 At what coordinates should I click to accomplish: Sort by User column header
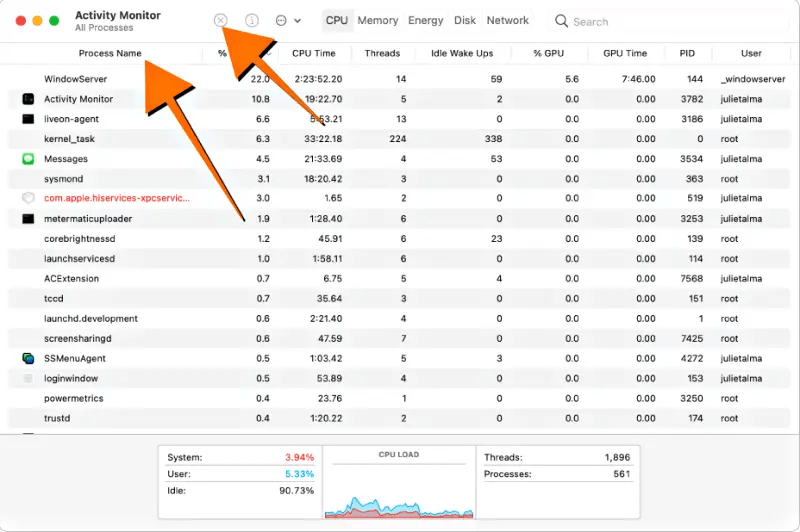point(751,53)
